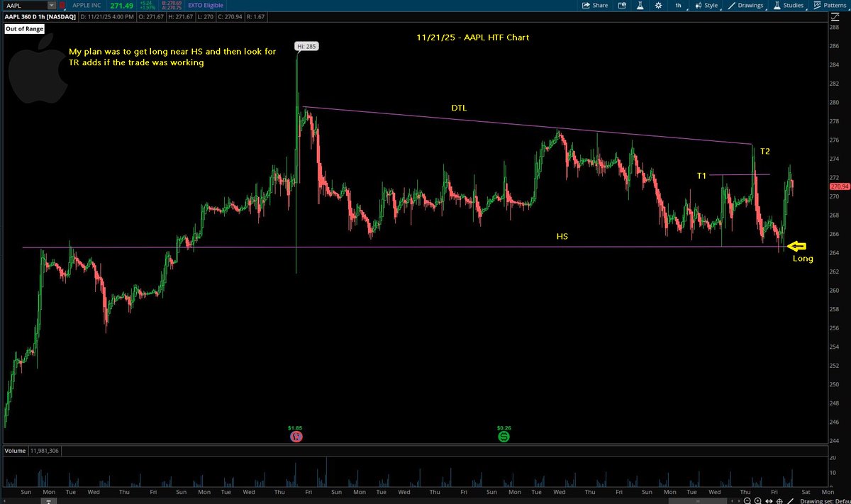Open the 1h timeframe dropdown
The width and height of the screenshot is (851, 504).
(679, 5)
